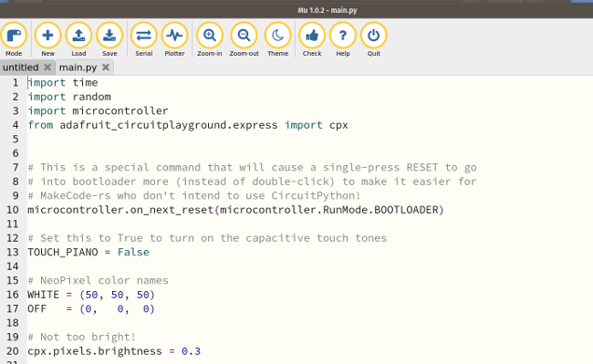Run the code Check
The height and width of the screenshot is (364, 593).
pos(312,39)
